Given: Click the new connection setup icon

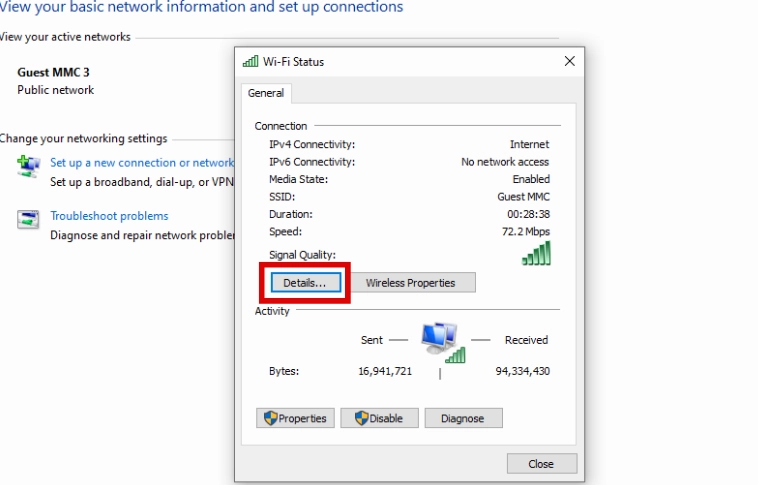Looking at the screenshot, I should (x=29, y=166).
